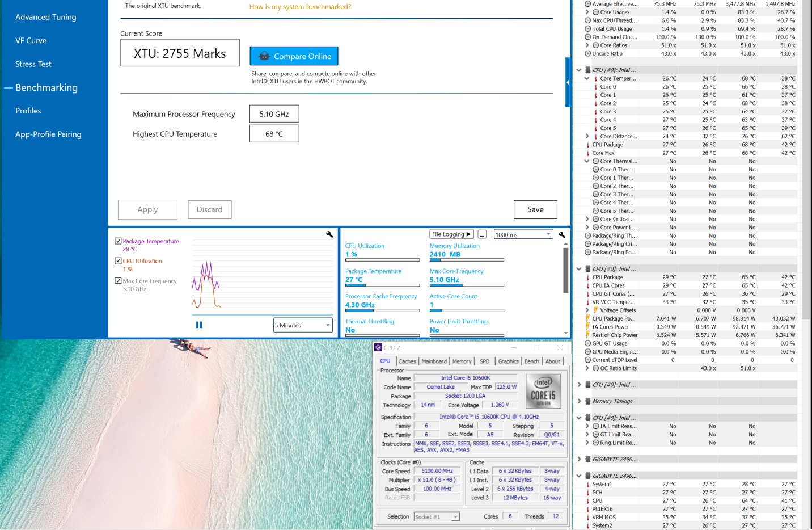Click the XTU monitor panel vertical scrollbar
812x530 pixels.
(x=565, y=270)
